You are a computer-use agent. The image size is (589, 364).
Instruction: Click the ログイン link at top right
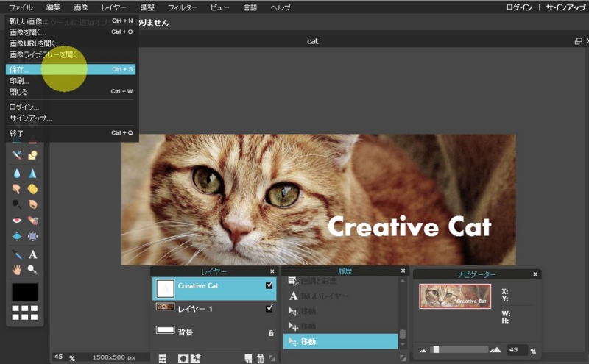pos(519,7)
